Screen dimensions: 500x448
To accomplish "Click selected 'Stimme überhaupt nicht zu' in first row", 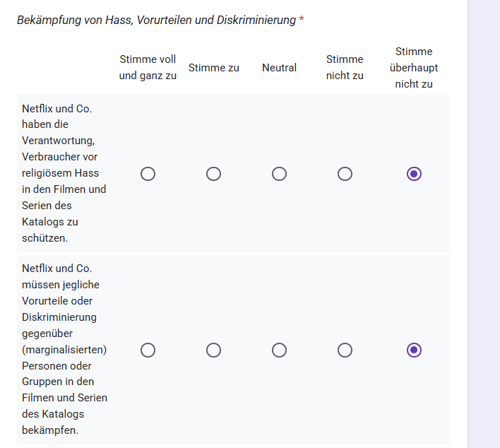I will pyautogui.click(x=414, y=174).
